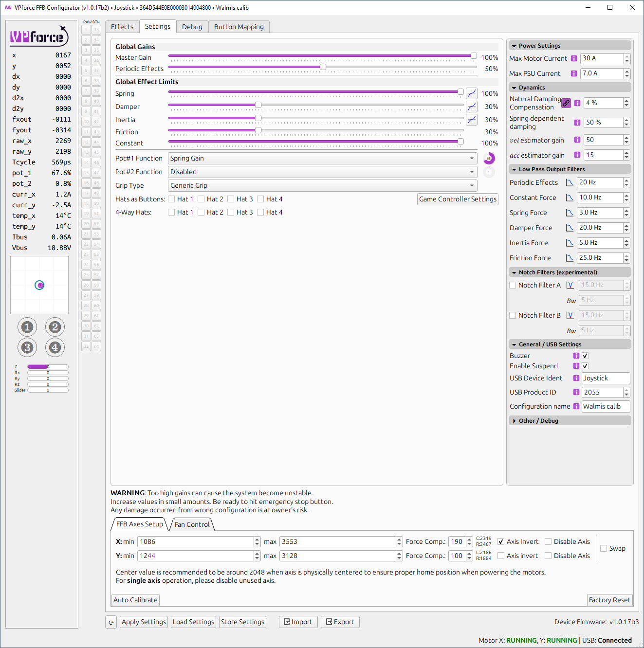Enable Hat 1 under Hats as Buttons
644x648 pixels.
171,199
